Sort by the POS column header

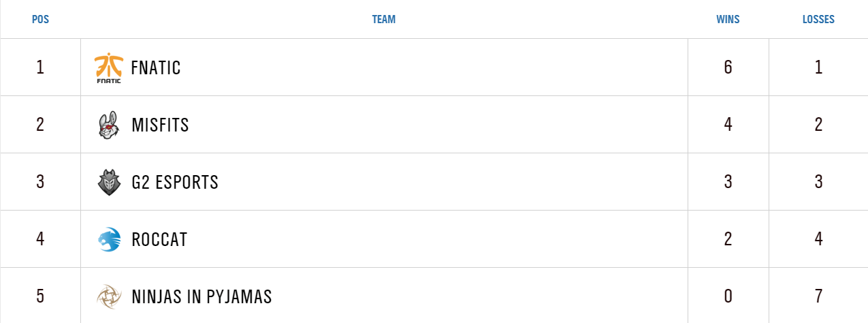click(x=40, y=20)
